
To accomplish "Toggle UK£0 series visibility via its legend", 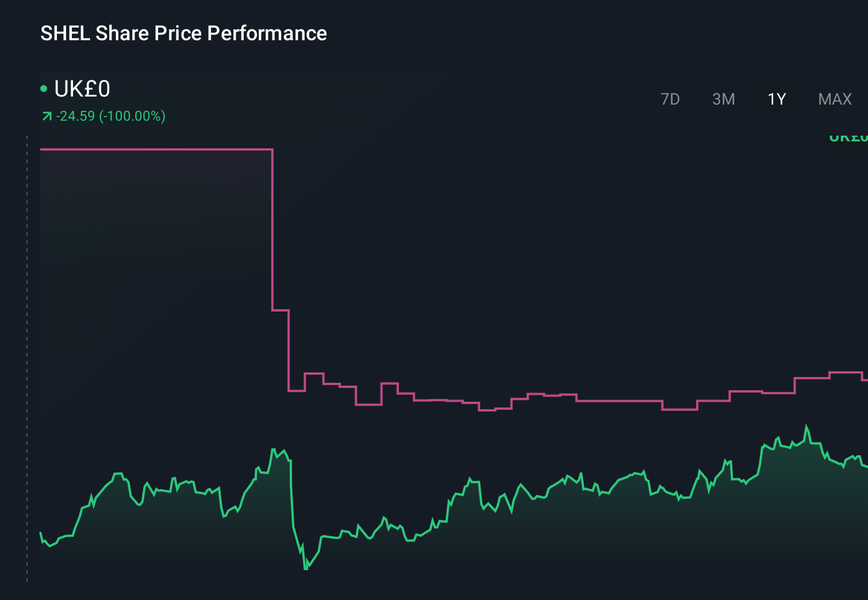I will (x=43, y=89).
